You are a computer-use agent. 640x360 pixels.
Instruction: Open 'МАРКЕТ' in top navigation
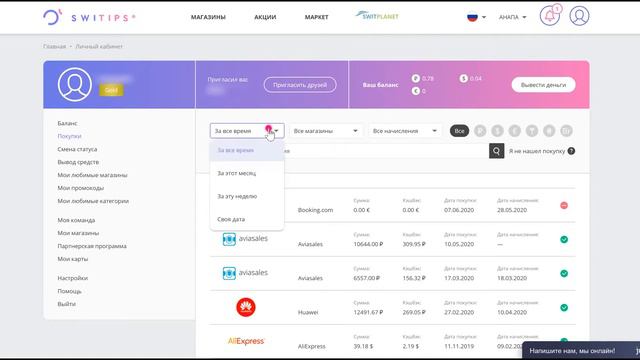[316, 17]
